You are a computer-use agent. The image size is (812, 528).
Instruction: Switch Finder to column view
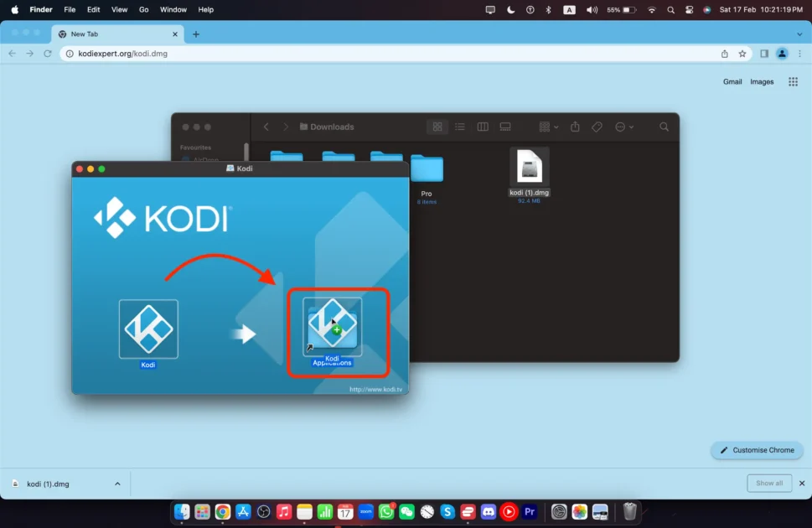pyautogui.click(x=483, y=127)
